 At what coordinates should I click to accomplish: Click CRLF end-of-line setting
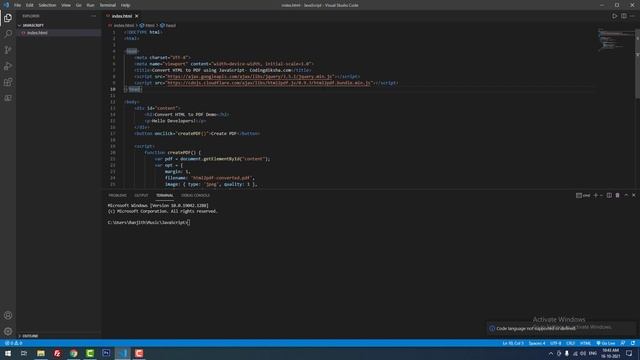click(x=571, y=343)
